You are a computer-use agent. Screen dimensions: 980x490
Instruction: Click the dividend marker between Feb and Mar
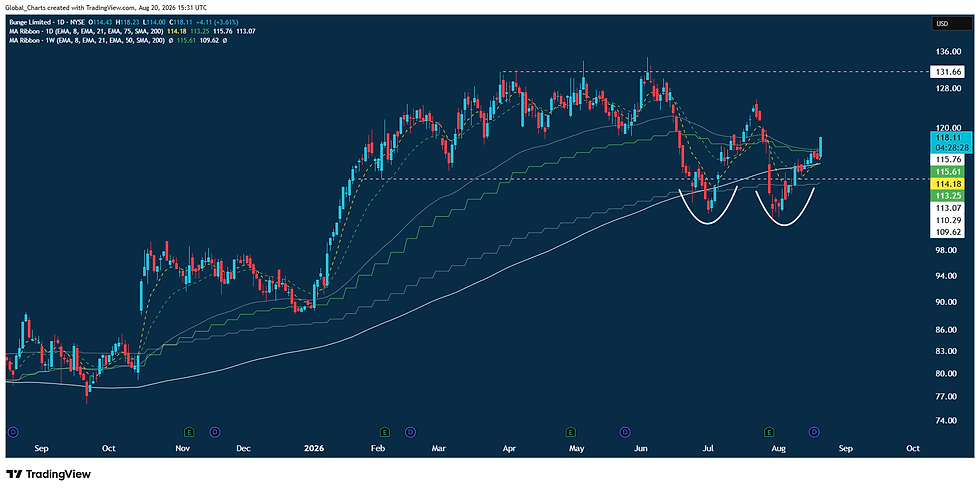(x=411, y=431)
